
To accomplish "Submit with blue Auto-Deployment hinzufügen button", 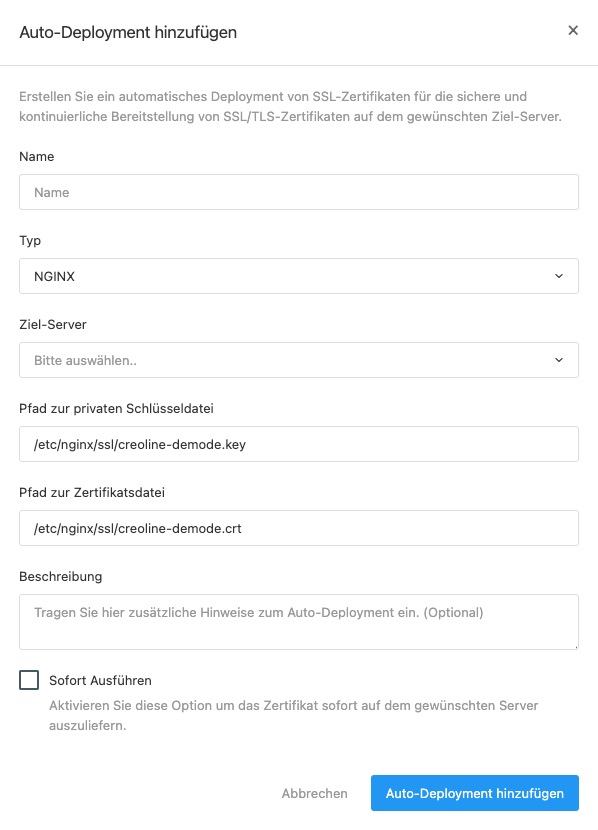I will [x=475, y=793].
